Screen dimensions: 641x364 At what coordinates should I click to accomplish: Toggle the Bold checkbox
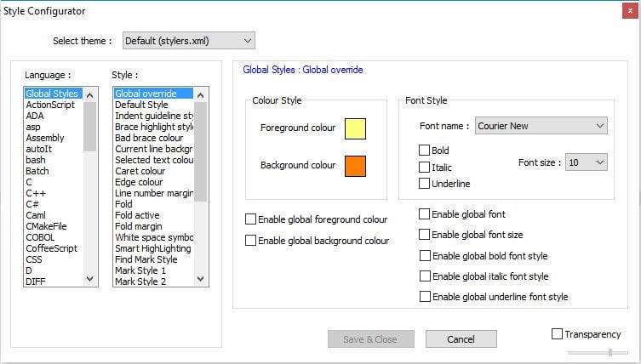424,151
